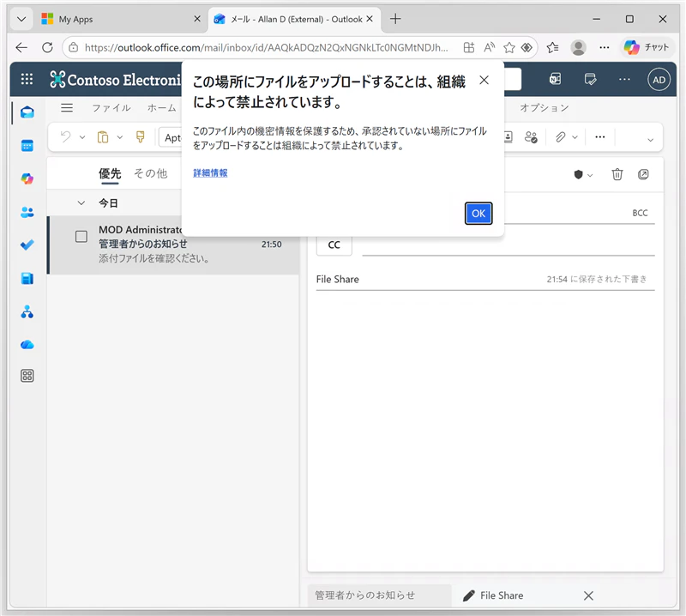Screen dimensions: 686x616
Task: Select the MOD Administrator message checkbox
Action: 81,237
